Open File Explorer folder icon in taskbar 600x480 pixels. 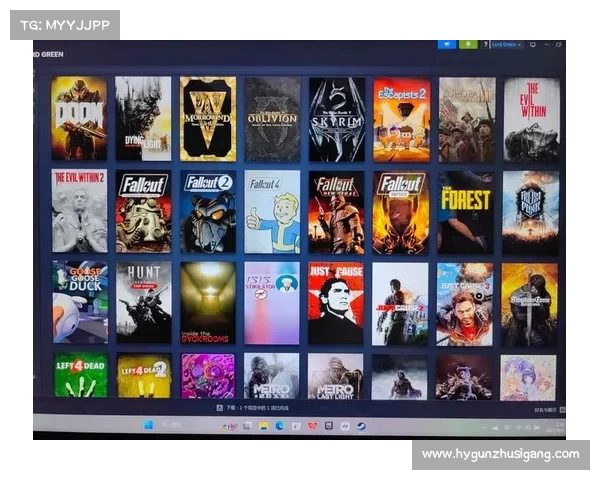tap(263, 425)
